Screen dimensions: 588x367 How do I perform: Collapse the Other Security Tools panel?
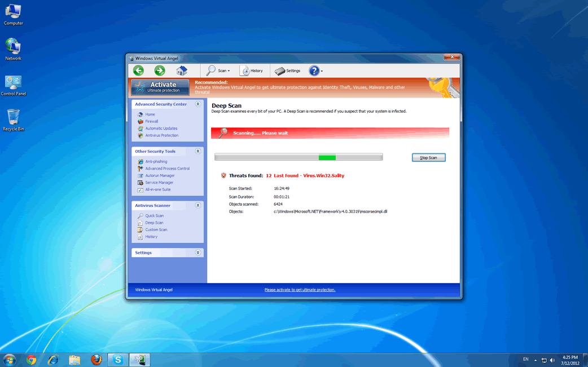[x=198, y=152]
